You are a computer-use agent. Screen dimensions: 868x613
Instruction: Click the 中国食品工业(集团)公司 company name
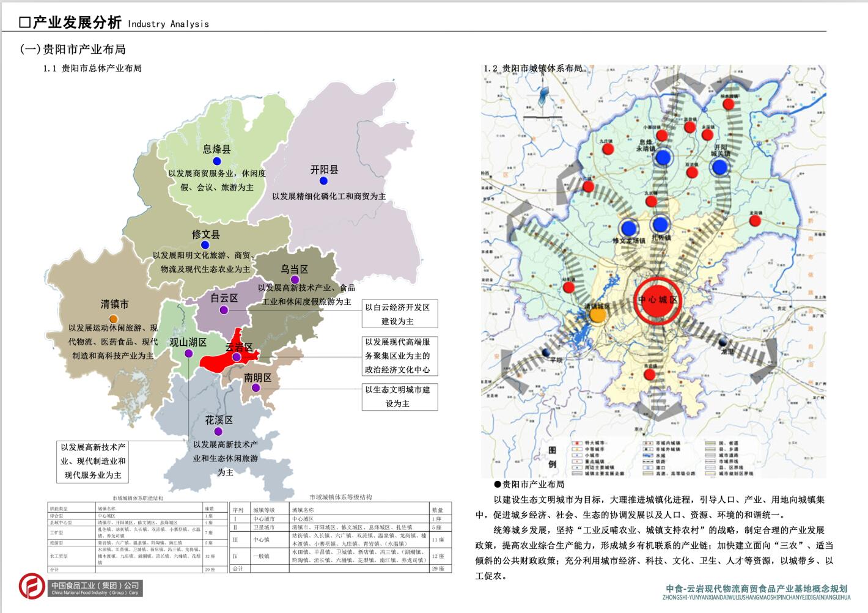tap(95, 585)
